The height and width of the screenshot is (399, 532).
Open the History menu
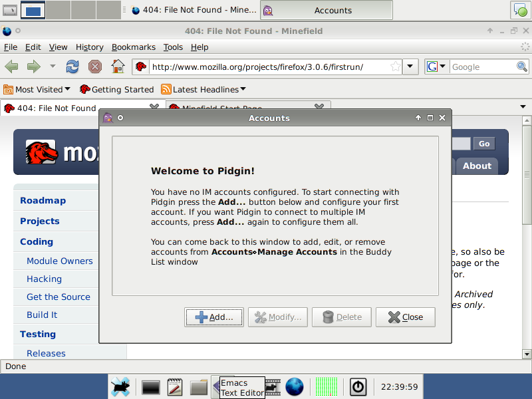[x=90, y=47]
